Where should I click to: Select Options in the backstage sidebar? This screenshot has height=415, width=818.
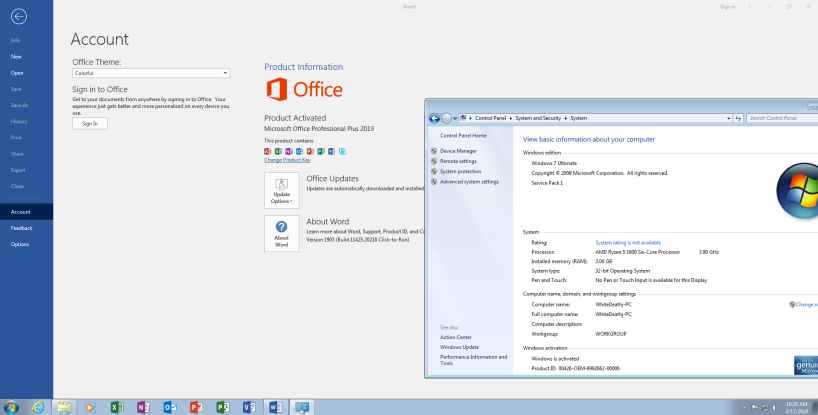pyautogui.click(x=20, y=245)
